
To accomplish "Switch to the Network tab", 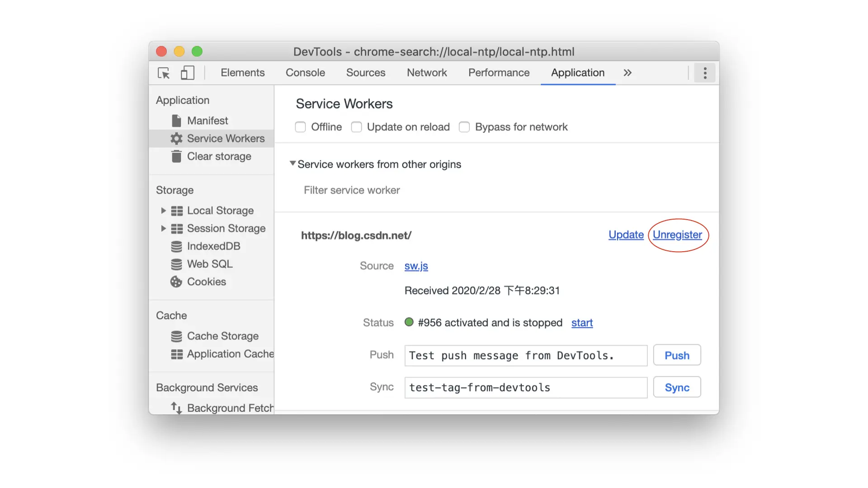I will (x=426, y=73).
